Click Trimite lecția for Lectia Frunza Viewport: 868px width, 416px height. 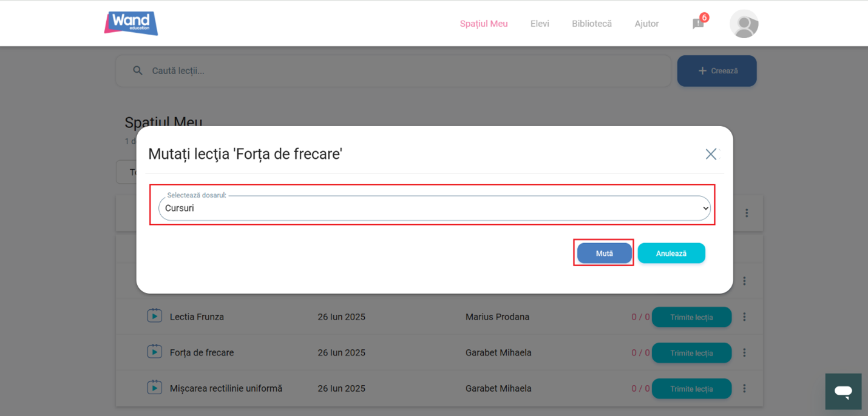point(691,317)
